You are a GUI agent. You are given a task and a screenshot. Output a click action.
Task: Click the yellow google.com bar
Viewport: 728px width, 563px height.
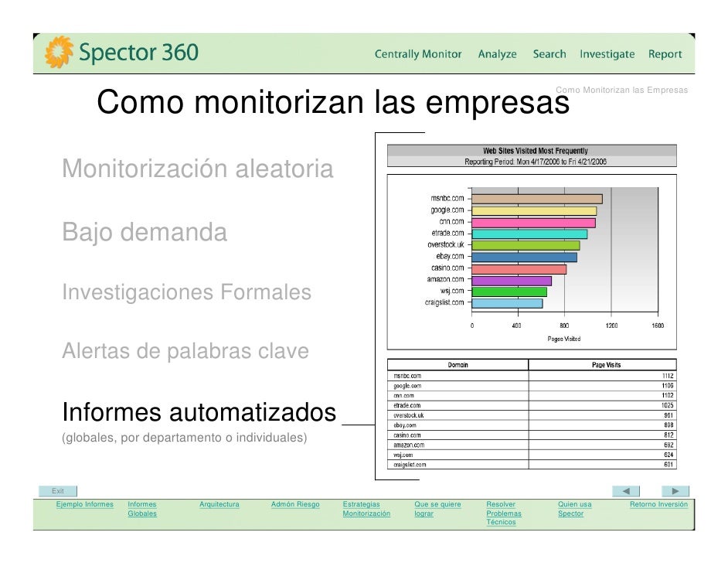(x=534, y=211)
